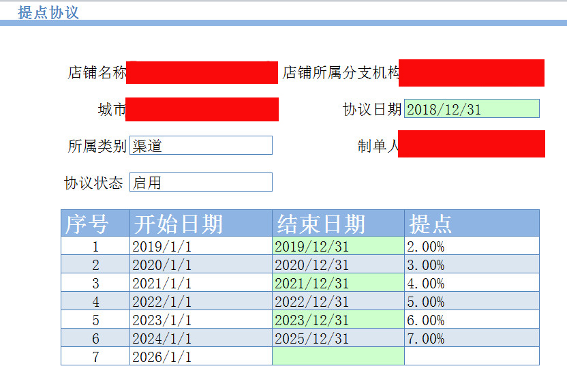Image resolution: width=567 pixels, height=392 pixels.
Task: Select start date cell 2026/1/1
Action: [x=200, y=357]
